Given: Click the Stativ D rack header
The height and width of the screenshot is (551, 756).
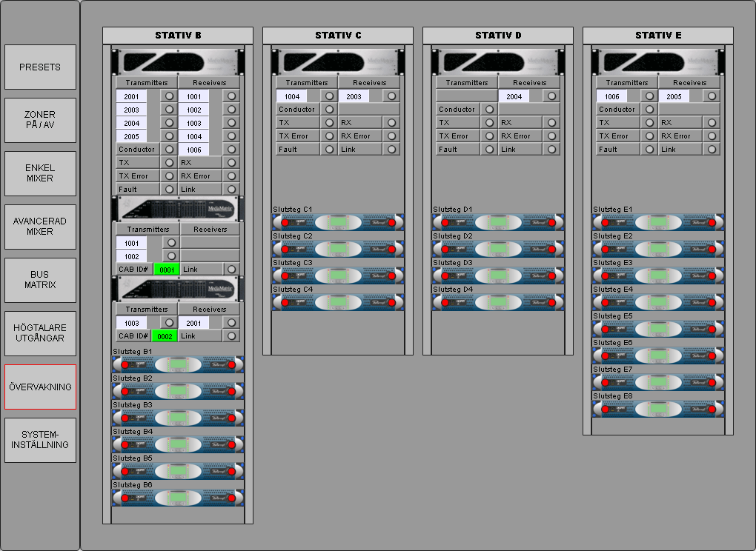Looking at the screenshot, I should pyautogui.click(x=498, y=36).
